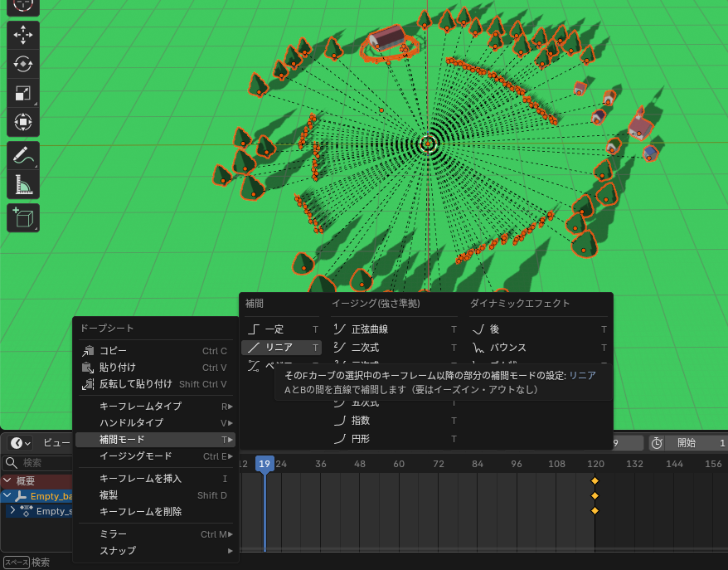This screenshot has height=570, width=728.
Task: Select 正弦曲線 easing interpolation
Action: click(370, 329)
